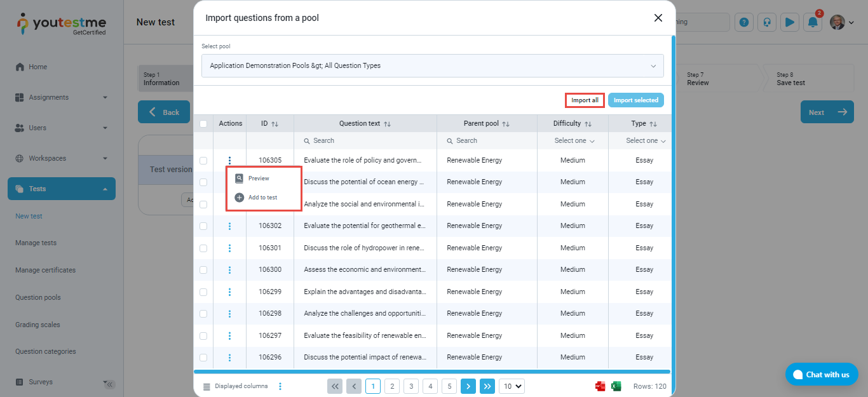Open displayed columns options dots
Image resolution: width=868 pixels, height=397 pixels.
point(280,386)
